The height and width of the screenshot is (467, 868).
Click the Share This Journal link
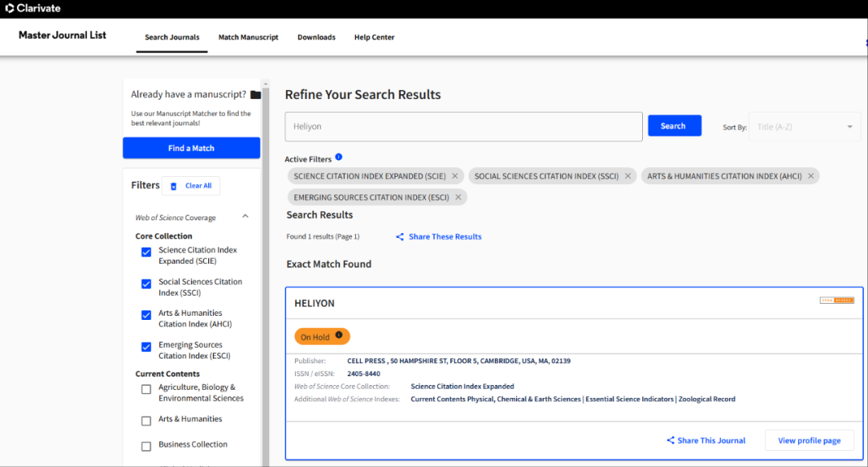[x=711, y=440]
